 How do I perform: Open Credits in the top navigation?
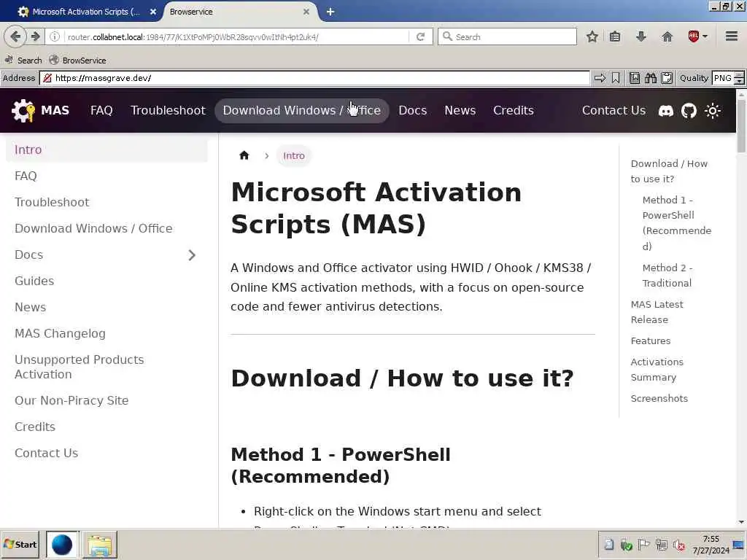tap(514, 111)
